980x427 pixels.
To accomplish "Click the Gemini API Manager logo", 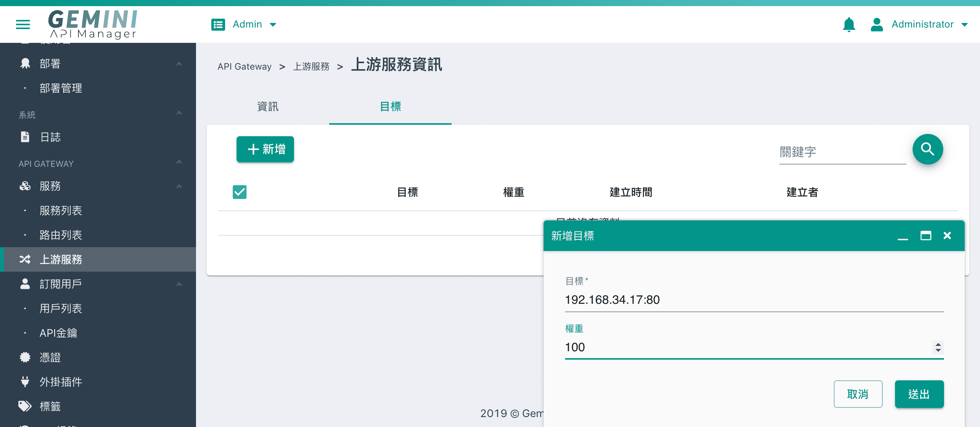I will 93,24.
